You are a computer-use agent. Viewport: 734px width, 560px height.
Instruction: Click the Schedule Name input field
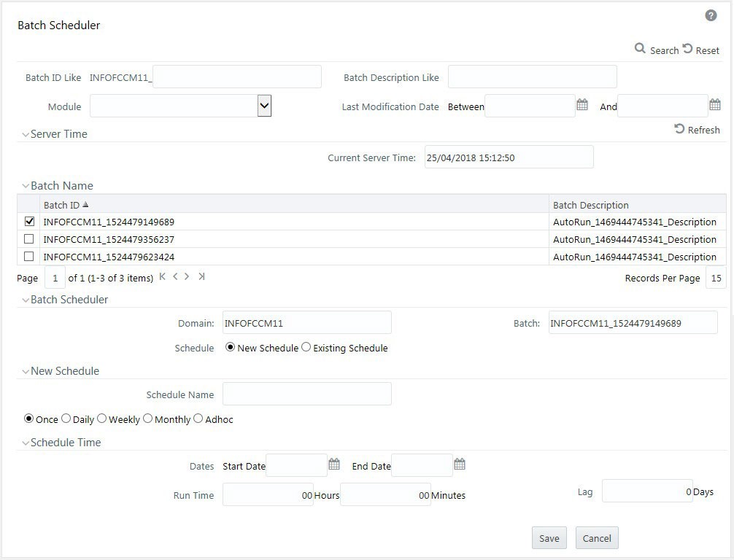[x=307, y=394]
